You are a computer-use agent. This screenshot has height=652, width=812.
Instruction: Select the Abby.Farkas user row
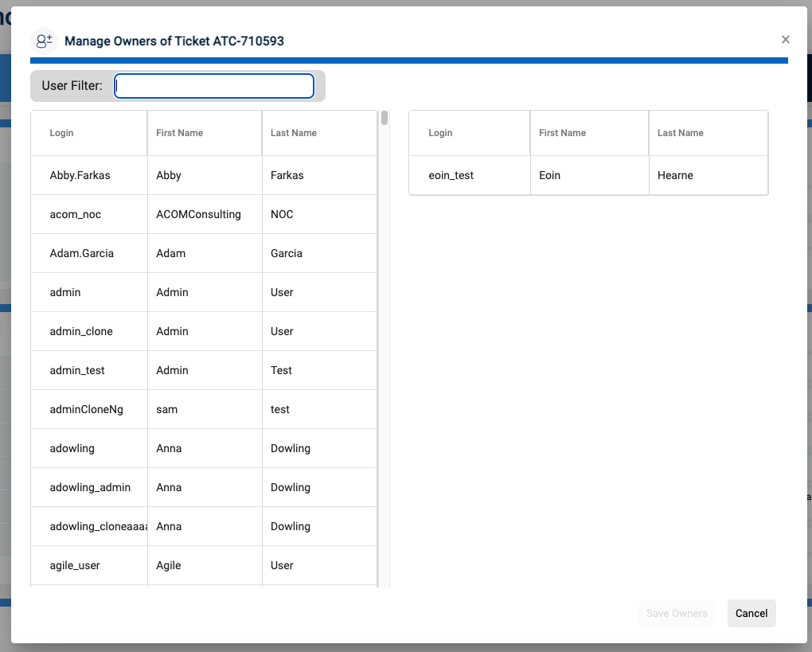click(x=80, y=175)
